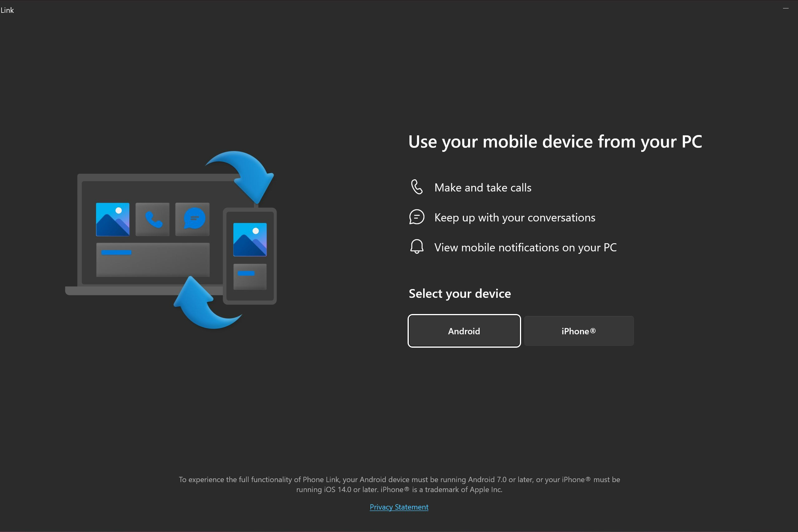Open the Privacy Statement link
The image size is (798, 532).
[x=399, y=507]
